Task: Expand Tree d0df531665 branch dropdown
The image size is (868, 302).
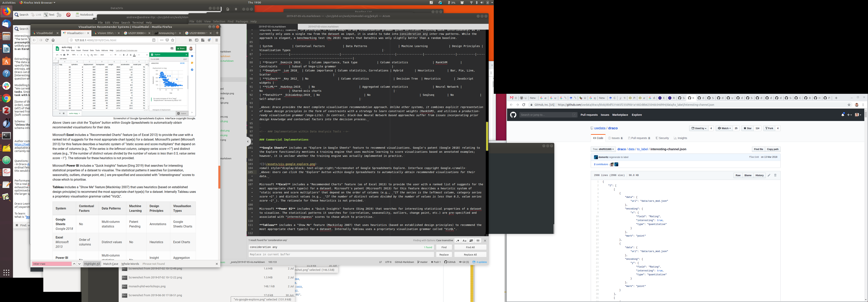Action: [x=604, y=149]
